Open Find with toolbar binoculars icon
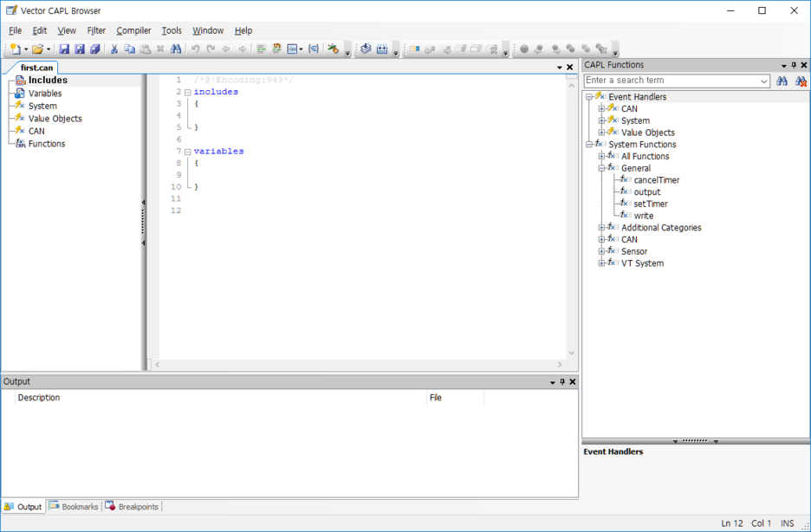This screenshot has width=811, height=532. pos(176,49)
